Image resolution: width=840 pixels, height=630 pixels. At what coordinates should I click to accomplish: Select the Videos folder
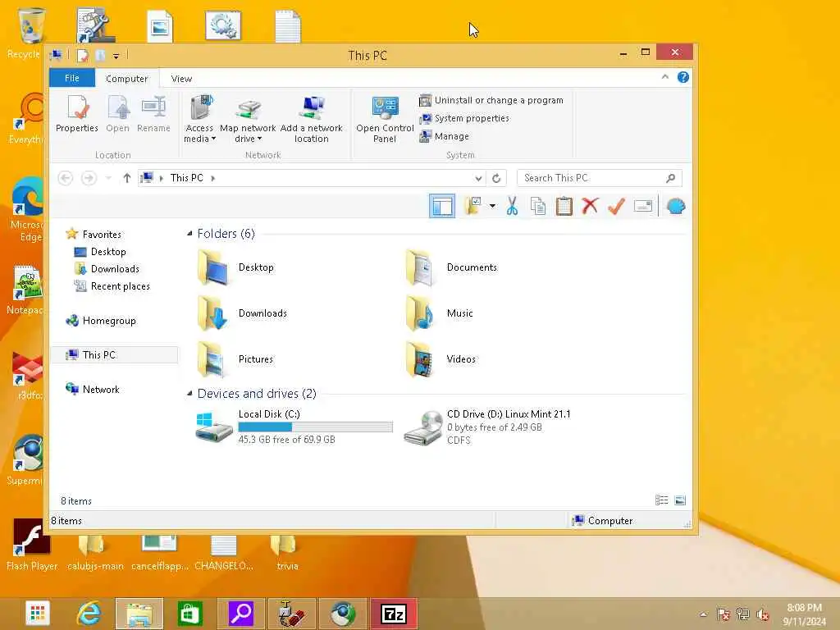tap(441, 359)
